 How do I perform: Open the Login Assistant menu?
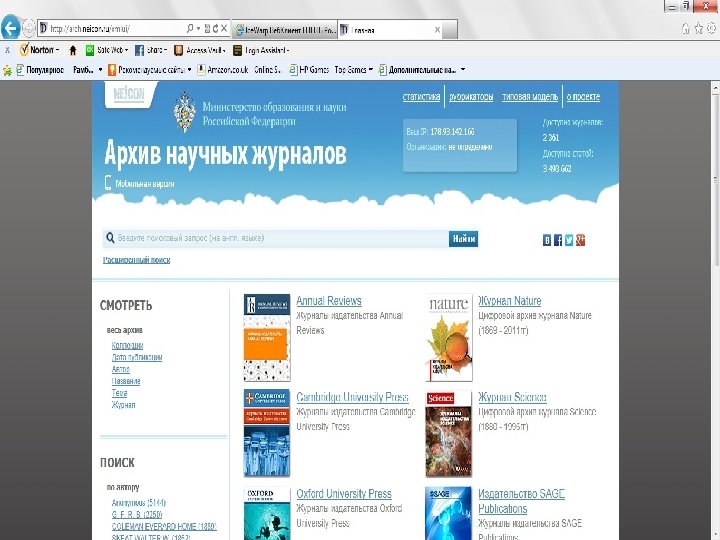[261, 50]
